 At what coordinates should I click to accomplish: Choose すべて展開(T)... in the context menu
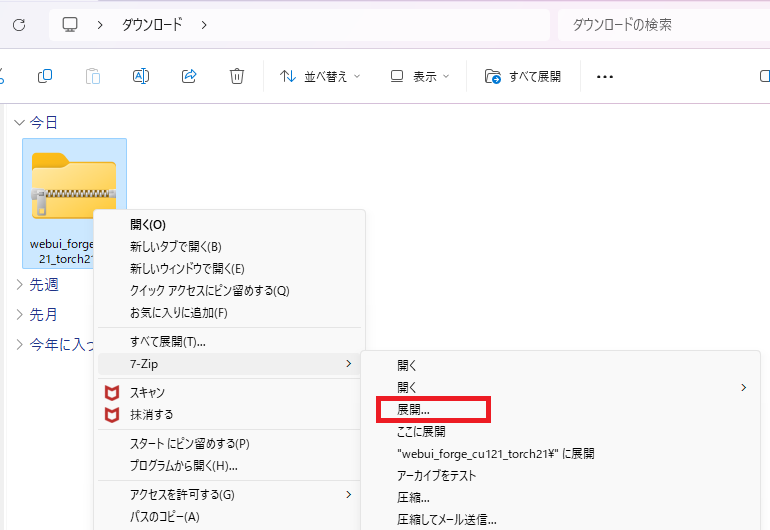229,341
